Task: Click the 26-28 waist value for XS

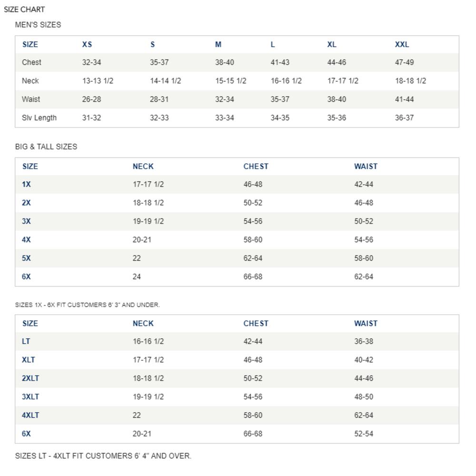Action: click(91, 99)
